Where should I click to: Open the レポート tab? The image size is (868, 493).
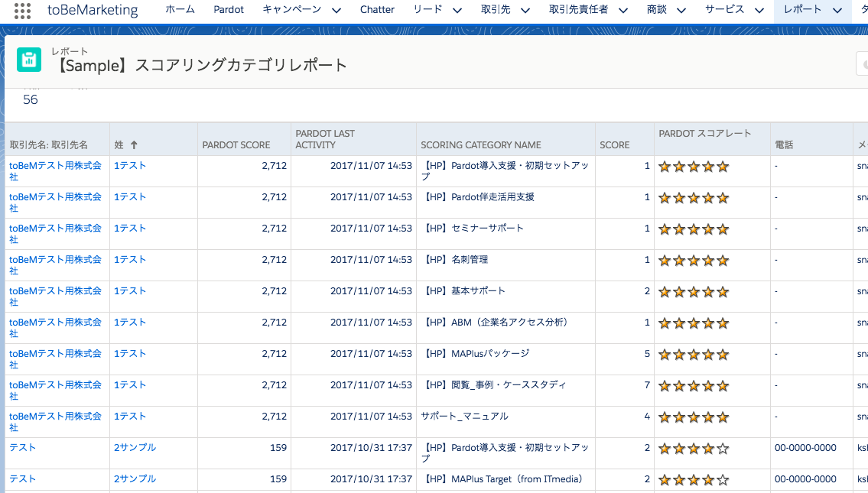tap(803, 9)
